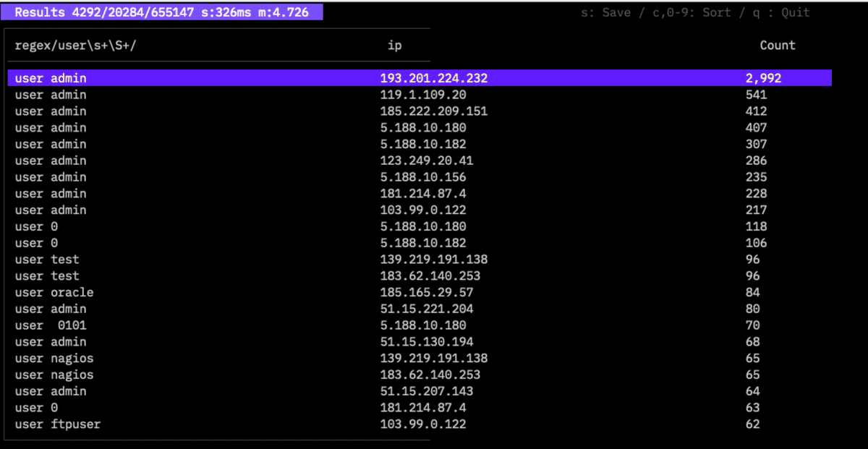The width and height of the screenshot is (868, 449).
Task: Click the count value 541
Action: pos(757,95)
